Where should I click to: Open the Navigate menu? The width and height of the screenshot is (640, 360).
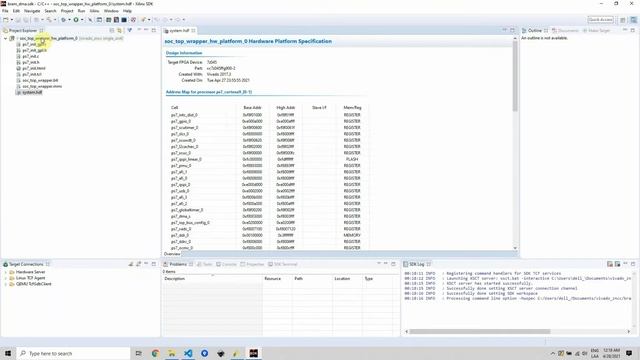point(32,11)
